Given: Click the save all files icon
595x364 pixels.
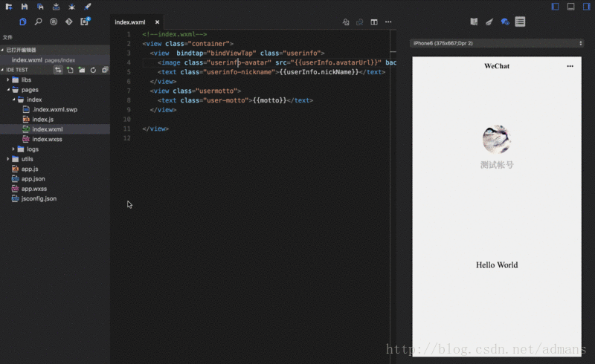Looking at the screenshot, I should [40, 7].
